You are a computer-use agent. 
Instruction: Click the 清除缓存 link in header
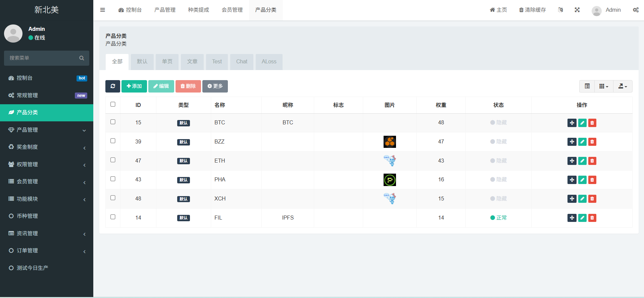click(x=532, y=10)
